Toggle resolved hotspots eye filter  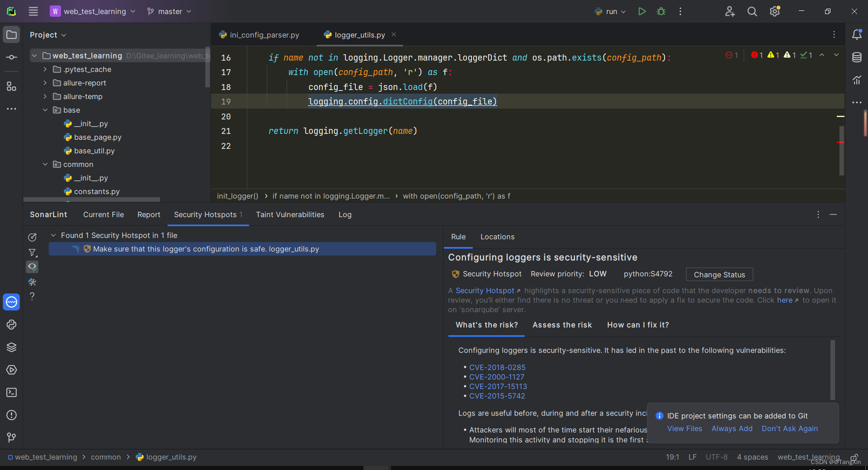[32, 267]
